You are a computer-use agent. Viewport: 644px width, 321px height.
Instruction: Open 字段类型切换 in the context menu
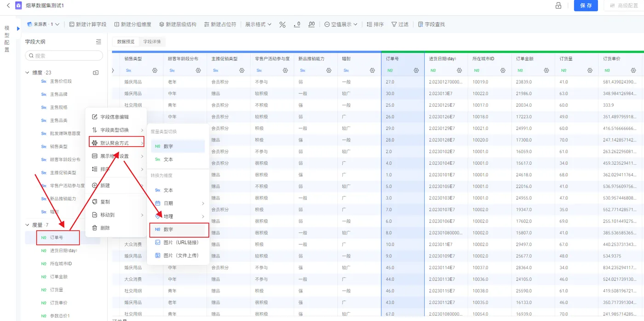[x=116, y=130]
